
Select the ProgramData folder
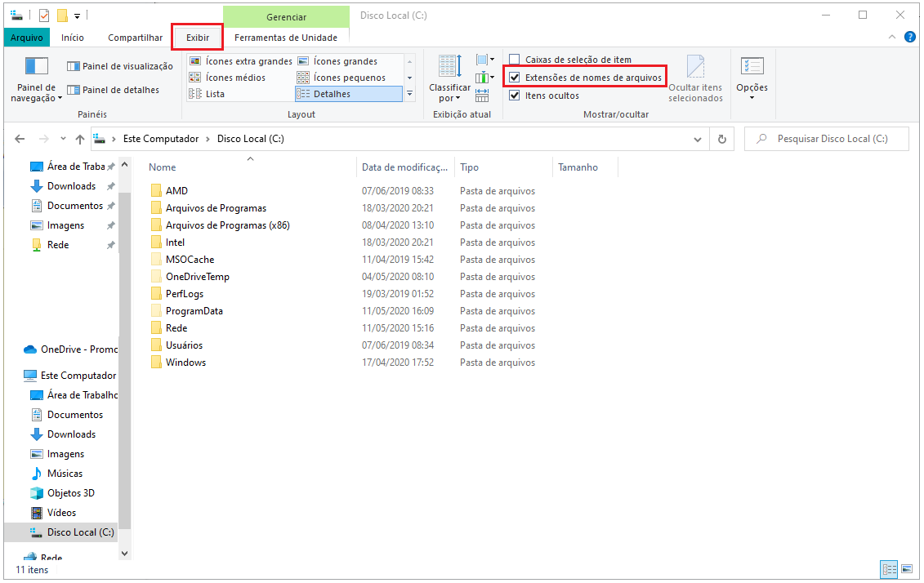coord(194,311)
